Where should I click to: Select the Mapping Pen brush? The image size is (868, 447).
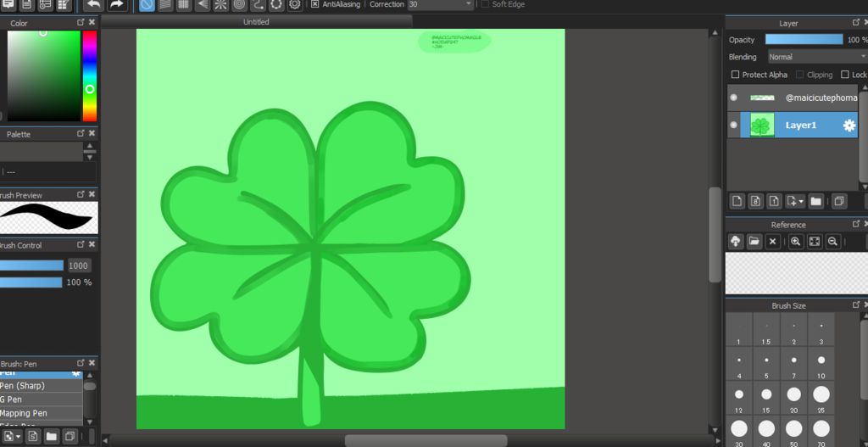coord(41,413)
